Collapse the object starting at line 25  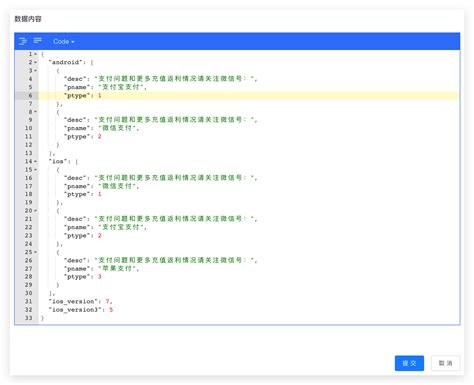[35, 252]
